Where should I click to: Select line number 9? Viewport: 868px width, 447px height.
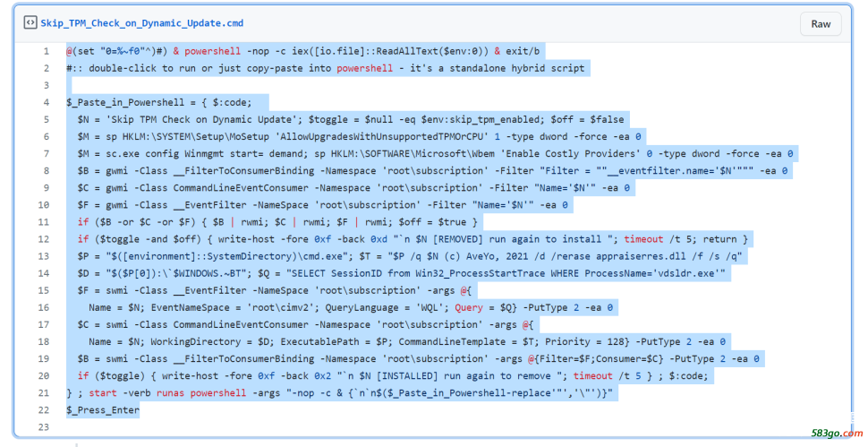47,188
